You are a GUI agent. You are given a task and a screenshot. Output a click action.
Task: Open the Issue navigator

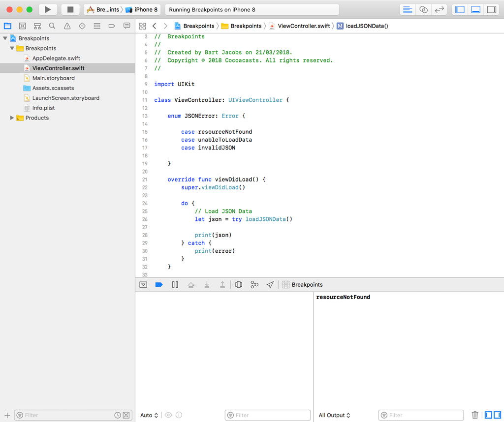(67, 26)
